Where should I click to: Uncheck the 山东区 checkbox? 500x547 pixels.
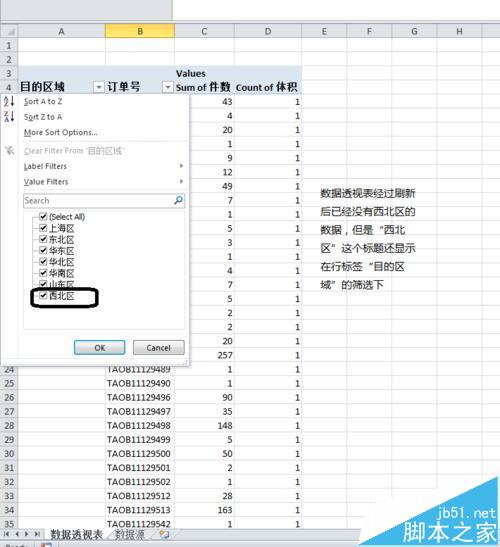pyautogui.click(x=43, y=283)
